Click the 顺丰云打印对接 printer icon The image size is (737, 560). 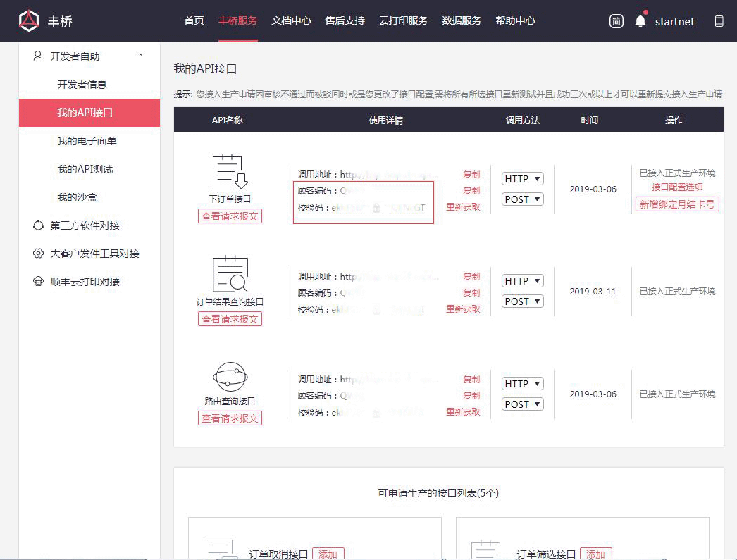click(x=38, y=282)
